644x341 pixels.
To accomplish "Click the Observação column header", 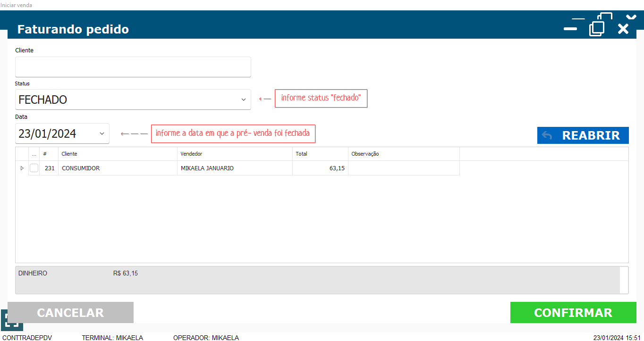I will (403, 154).
